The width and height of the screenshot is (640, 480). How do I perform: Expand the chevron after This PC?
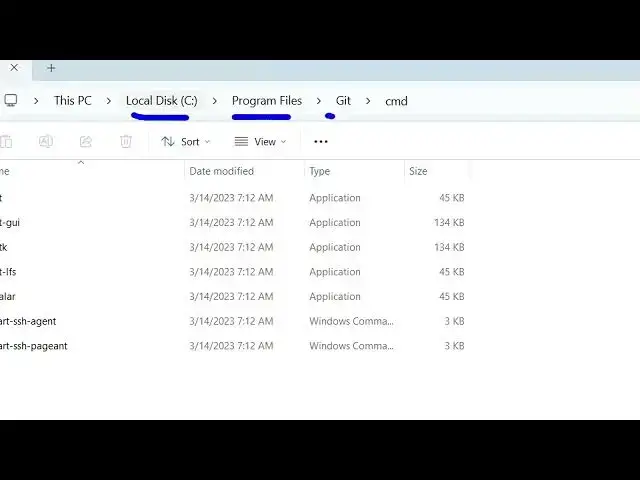109,101
